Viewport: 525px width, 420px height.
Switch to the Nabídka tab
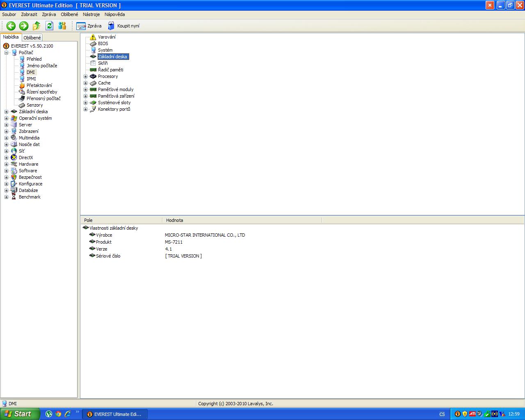point(11,37)
